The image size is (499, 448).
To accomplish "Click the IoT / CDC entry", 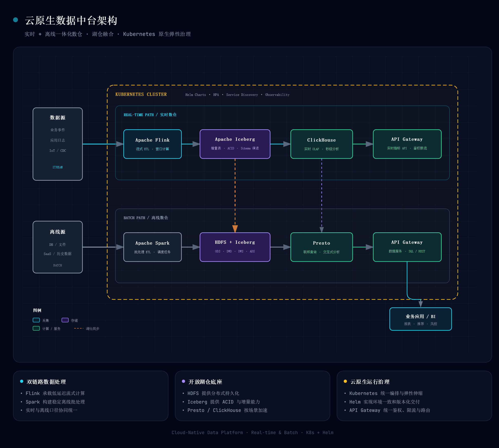I will [x=58, y=150].
